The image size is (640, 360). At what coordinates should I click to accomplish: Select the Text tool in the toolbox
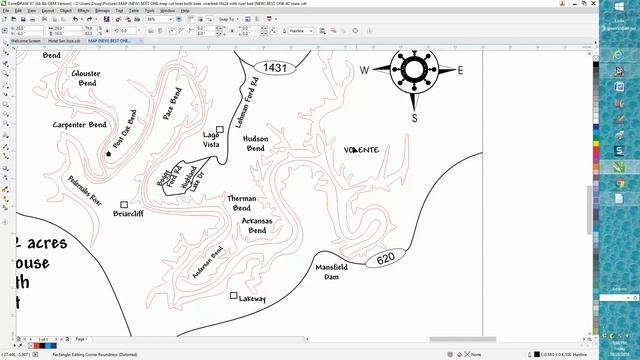5,135
